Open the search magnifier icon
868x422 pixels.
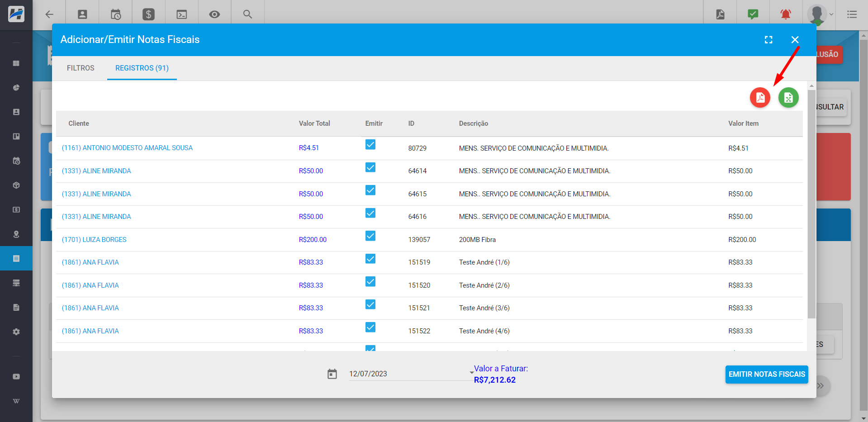click(247, 14)
